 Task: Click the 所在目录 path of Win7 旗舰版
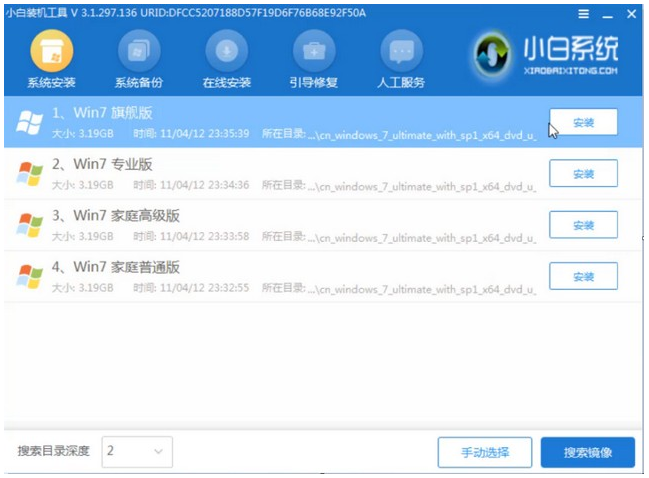click(399, 135)
